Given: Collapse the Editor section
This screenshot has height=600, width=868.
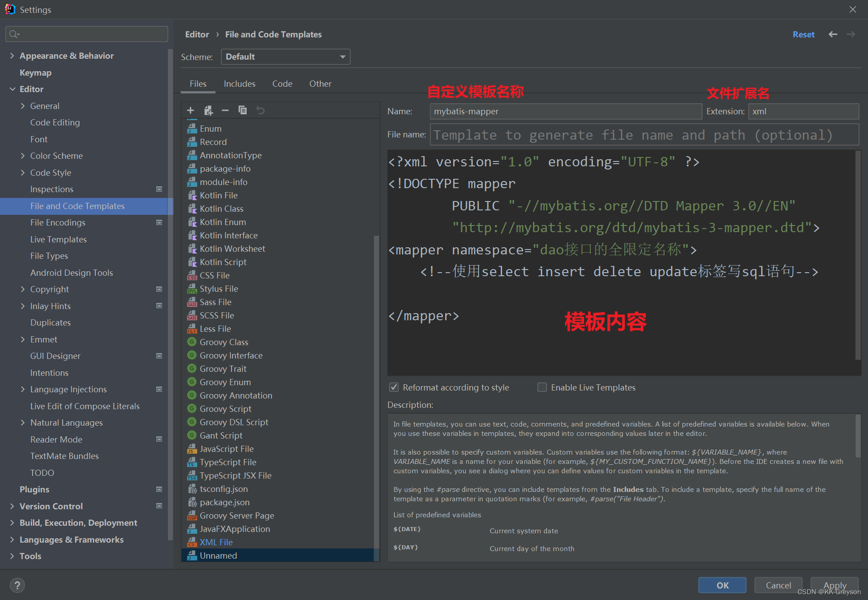Looking at the screenshot, I should (x=12, y=89).
